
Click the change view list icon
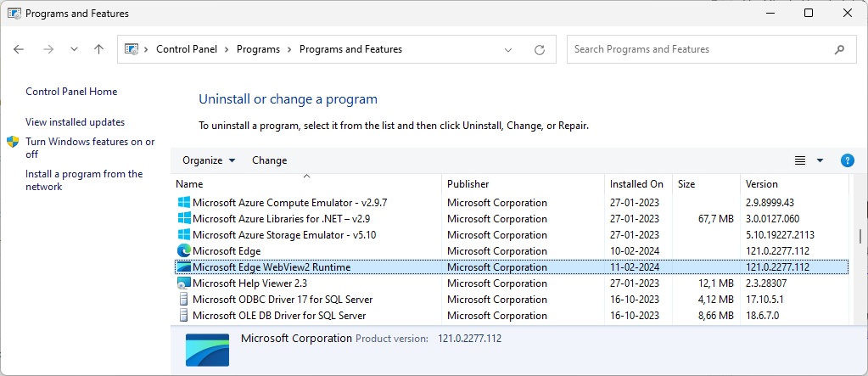pos(799,160)
